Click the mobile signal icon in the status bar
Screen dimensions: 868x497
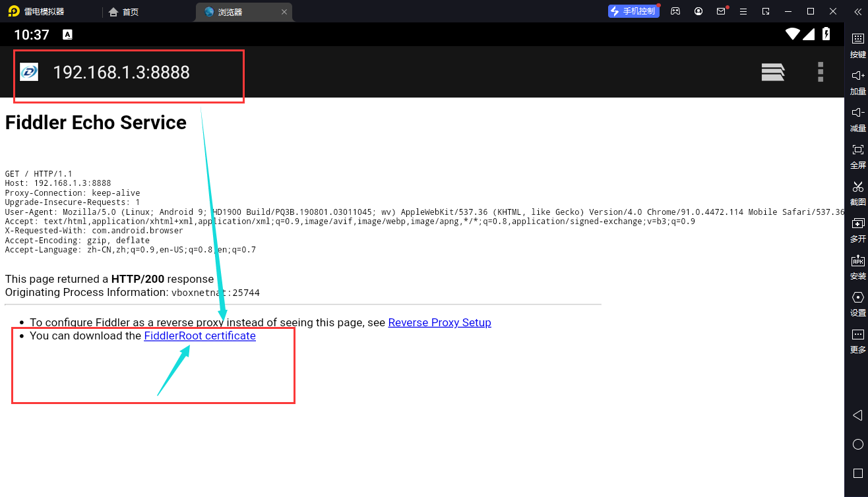(x=809, y=34)
